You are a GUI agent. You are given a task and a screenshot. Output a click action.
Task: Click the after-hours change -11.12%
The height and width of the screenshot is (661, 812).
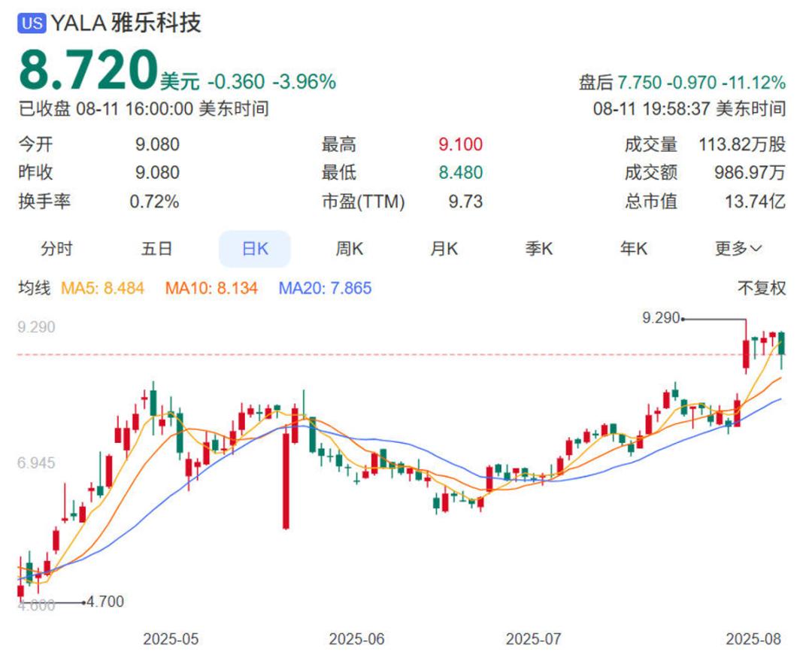[x=754, y=83]
